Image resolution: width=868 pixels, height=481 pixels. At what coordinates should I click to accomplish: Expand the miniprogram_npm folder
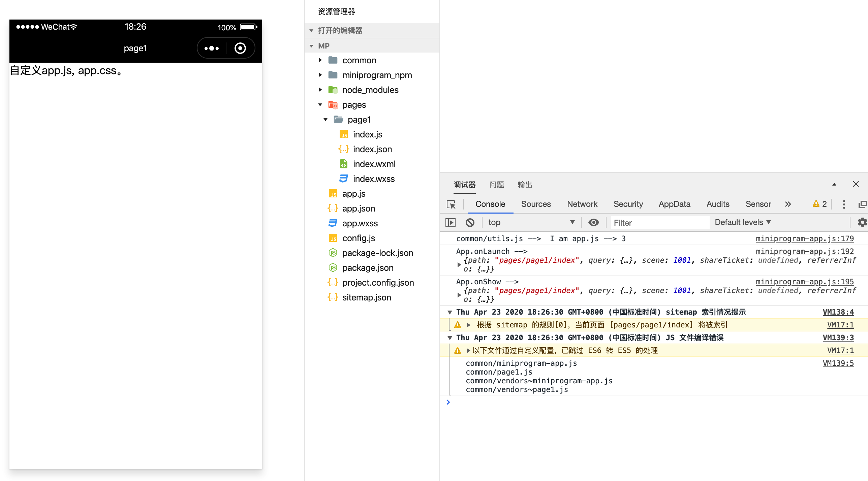pyautogui.click(x=320, y=75)
